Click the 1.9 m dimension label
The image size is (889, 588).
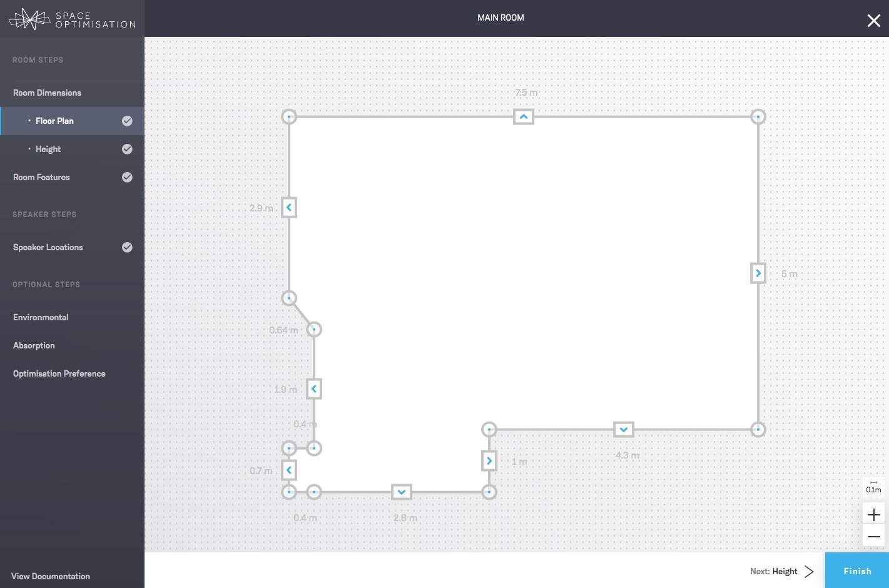(x=285, y=389)
